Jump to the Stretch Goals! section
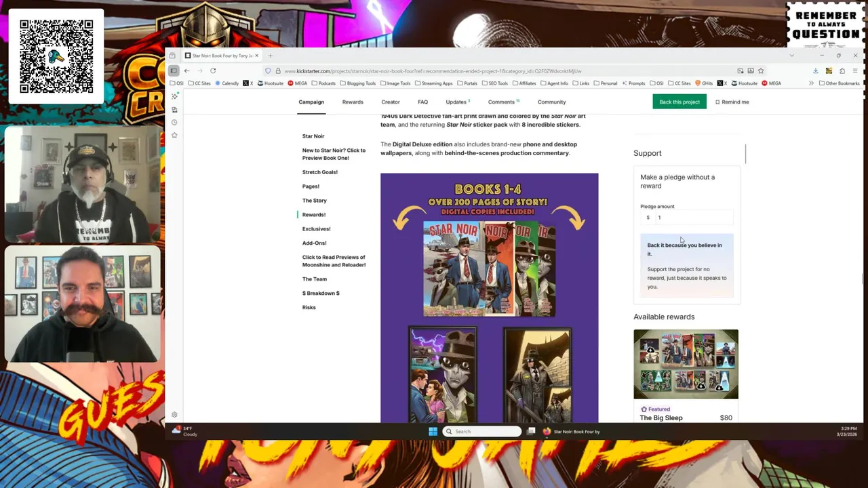The width and height of the screenshot is (868, 488). (x=320, y=172)
